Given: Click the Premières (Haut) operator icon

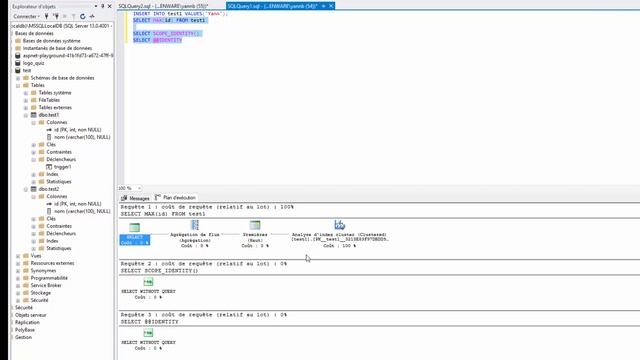Looking at the screenshot, I should 255,225.
